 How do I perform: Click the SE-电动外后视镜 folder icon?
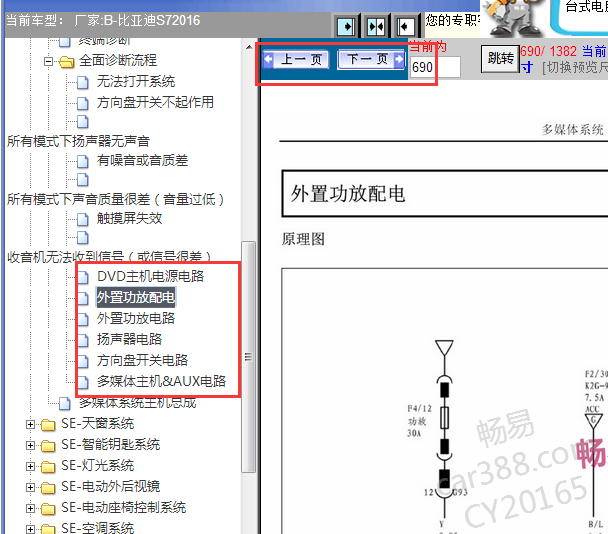[x=48, y=488]
